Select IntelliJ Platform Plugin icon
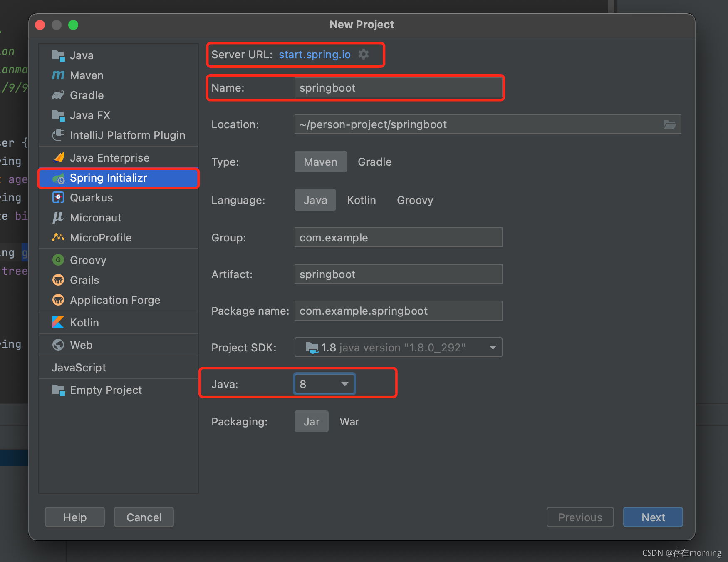Image resolution: width=728 pixels, height=562 pixels. [58, 135]
